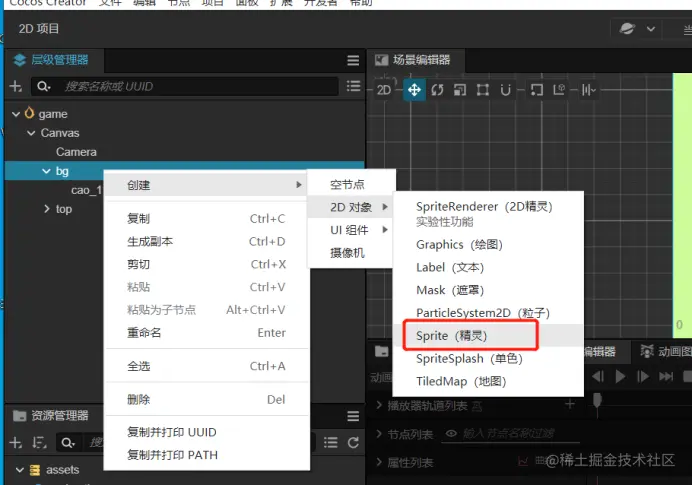Create a ParticleSystem2D (粒子) object

(x=488, y=313)
